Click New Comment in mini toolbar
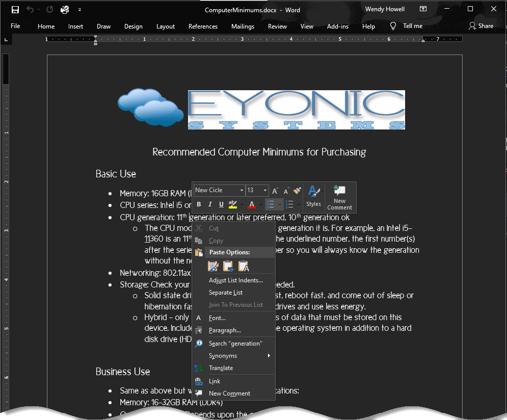 pyautogui.click(x=339, y=198)
